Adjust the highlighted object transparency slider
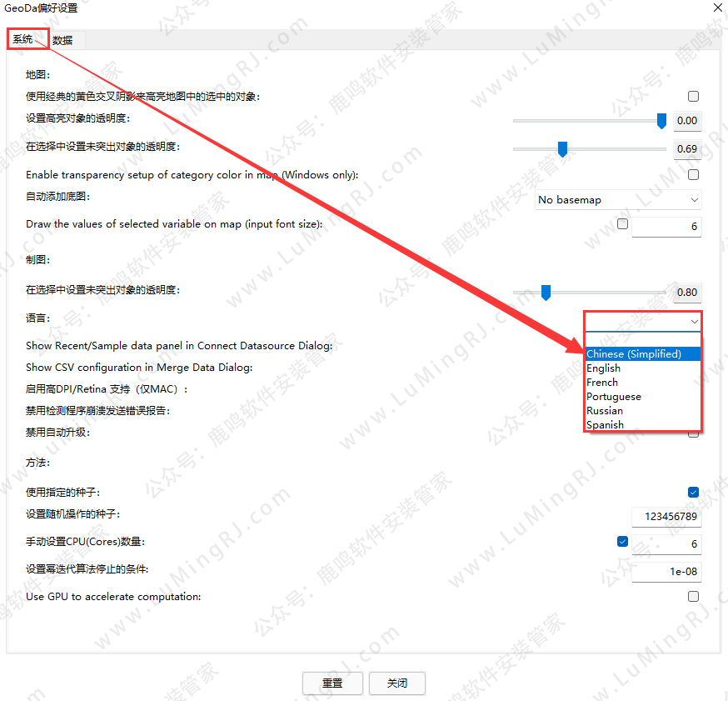 (x=661, y=121)
